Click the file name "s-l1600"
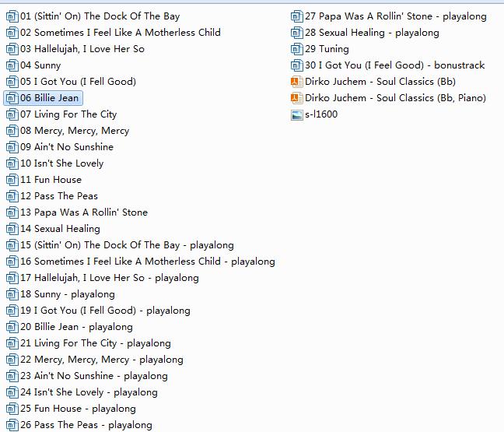Viewport: 504px width, 432px height. coord(321,114)
